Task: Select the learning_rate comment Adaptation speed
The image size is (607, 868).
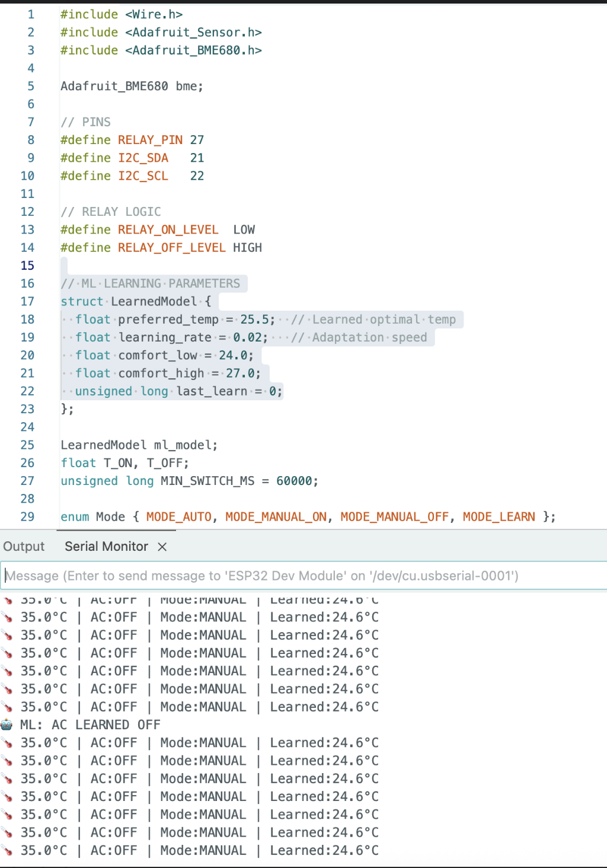Action: pos(360,337)
